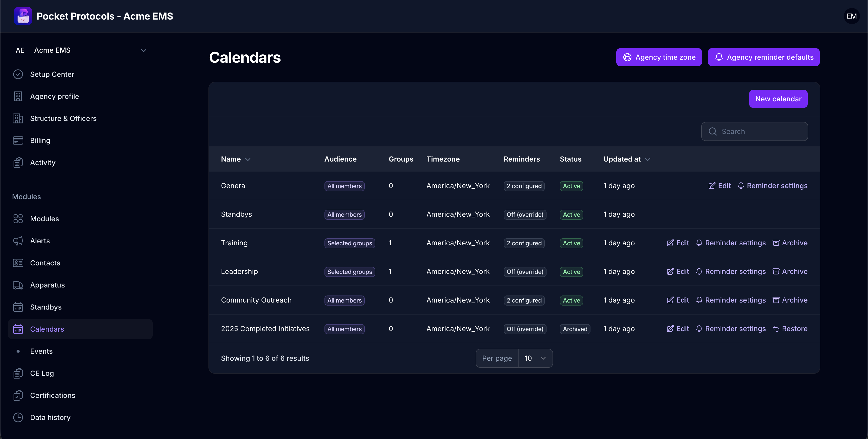Open the Per page dropdown
This screenshot has width=868, height=439.
tap(535, 358)
